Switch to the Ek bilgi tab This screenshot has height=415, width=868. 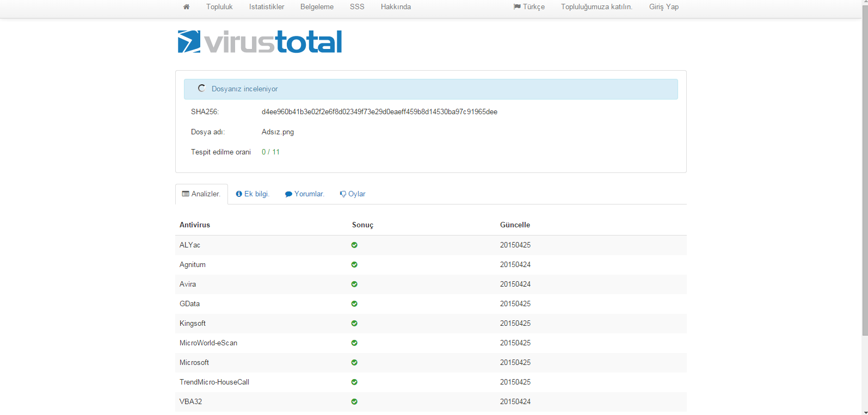253,194
